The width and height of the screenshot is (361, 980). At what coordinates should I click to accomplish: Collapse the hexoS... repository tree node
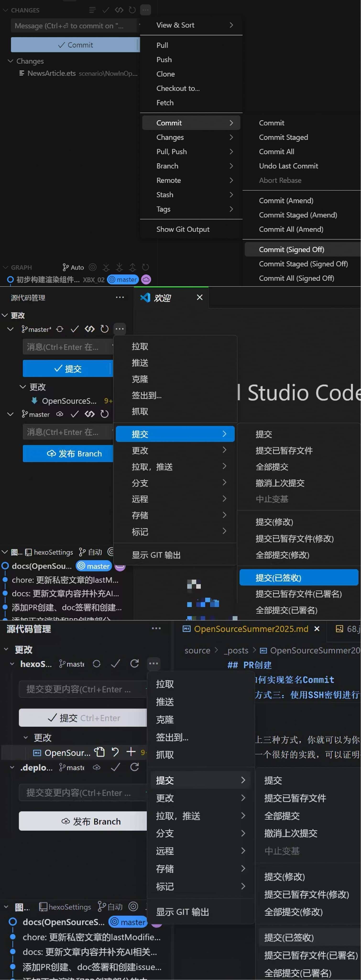click(12, 664)
